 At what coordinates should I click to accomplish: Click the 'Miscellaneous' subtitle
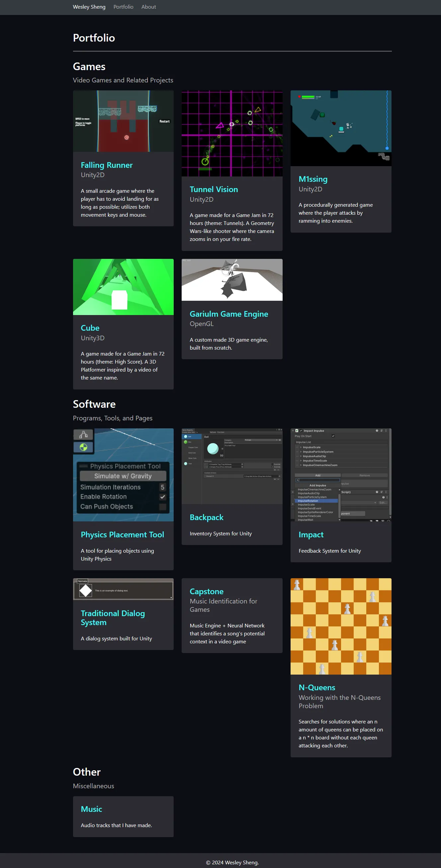click(94, 786)
